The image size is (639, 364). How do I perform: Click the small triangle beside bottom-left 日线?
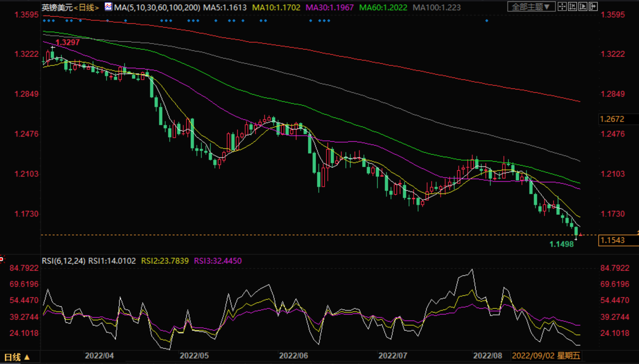[x=27, y=357]
